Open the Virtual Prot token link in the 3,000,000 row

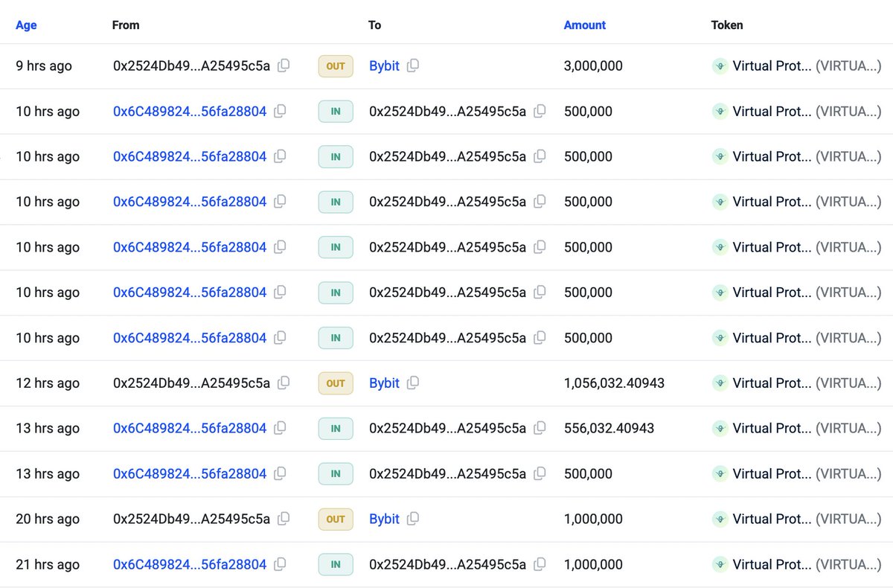772,65
